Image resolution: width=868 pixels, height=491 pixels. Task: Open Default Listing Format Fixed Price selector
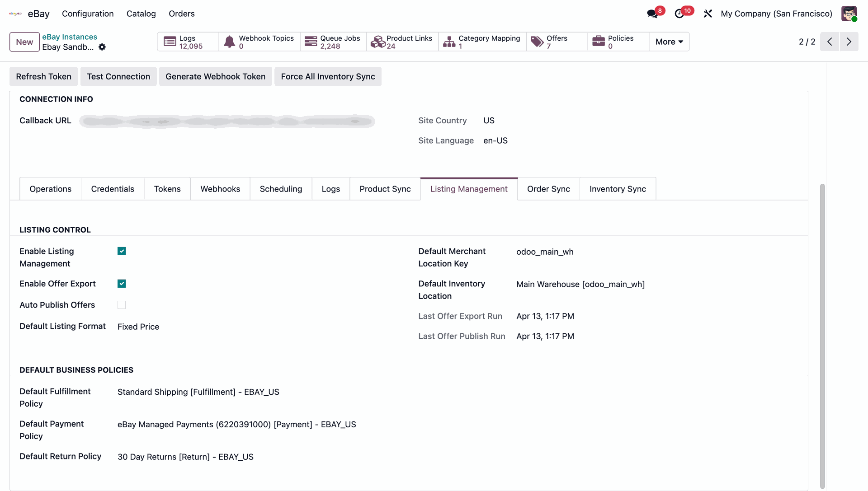pos(138,327)
